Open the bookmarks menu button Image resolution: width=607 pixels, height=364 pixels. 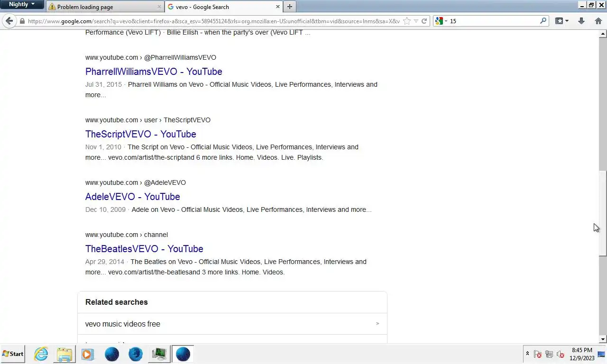coord(561,21)
